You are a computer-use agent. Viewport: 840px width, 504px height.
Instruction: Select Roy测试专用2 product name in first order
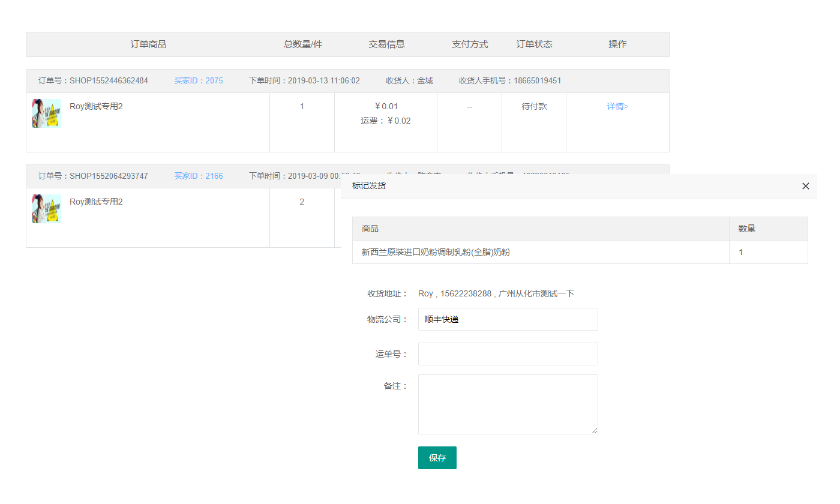click(96, 107)
